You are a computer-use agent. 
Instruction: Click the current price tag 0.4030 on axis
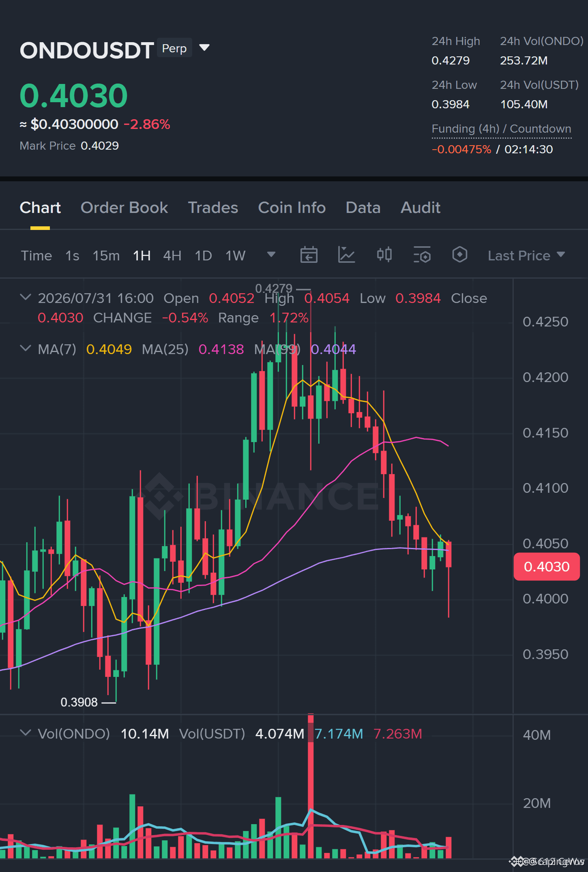click(547, 567)
